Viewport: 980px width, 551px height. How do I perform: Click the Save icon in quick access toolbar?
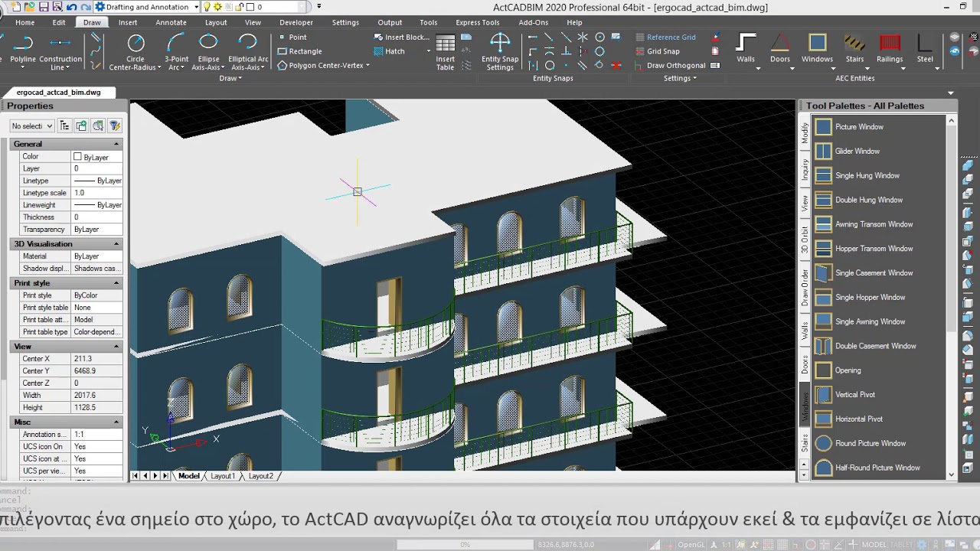point(44,7)
